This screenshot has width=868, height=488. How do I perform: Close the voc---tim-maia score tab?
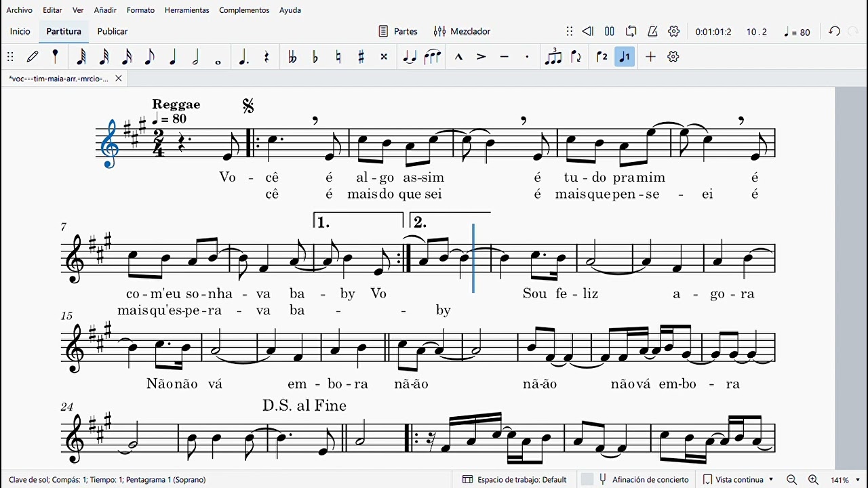click(x=118, y=79)
